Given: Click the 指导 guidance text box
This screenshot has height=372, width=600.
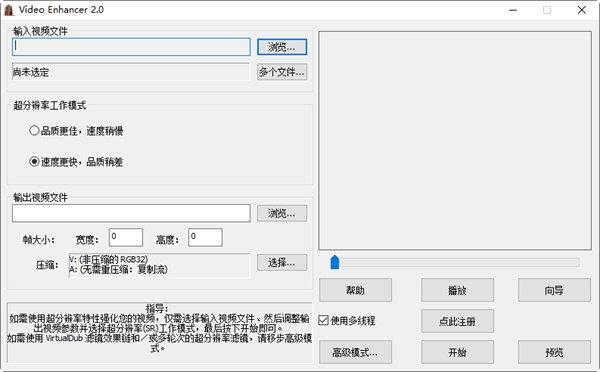Looking at the screenshot, I should (x=160, y=332).
